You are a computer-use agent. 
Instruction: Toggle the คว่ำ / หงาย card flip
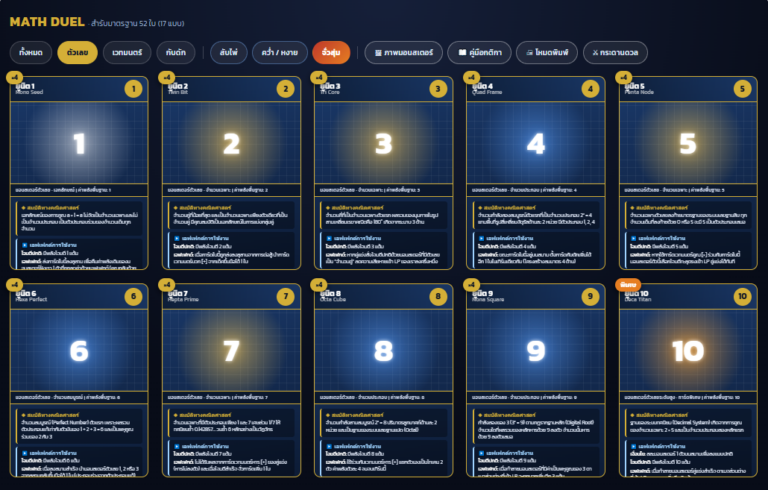tap(280, 52)
